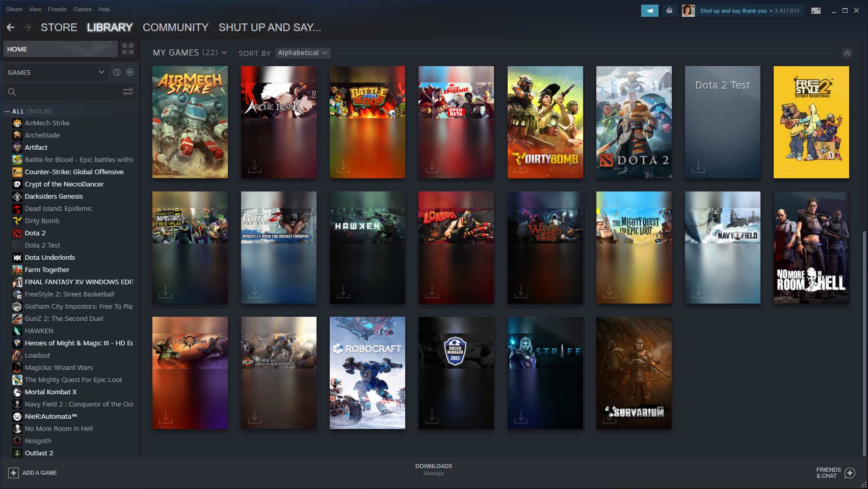
Task: Collapse the ALL games category
Action: click(x=7, y=111)
